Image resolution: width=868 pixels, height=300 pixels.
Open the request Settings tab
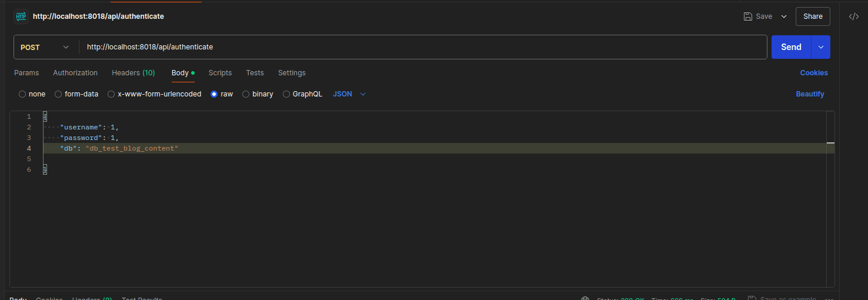click(x=292, y=73)
